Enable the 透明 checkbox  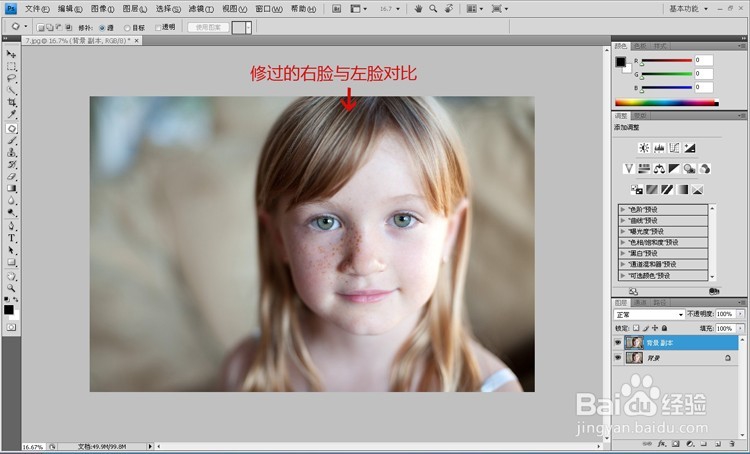coord(158,28)
